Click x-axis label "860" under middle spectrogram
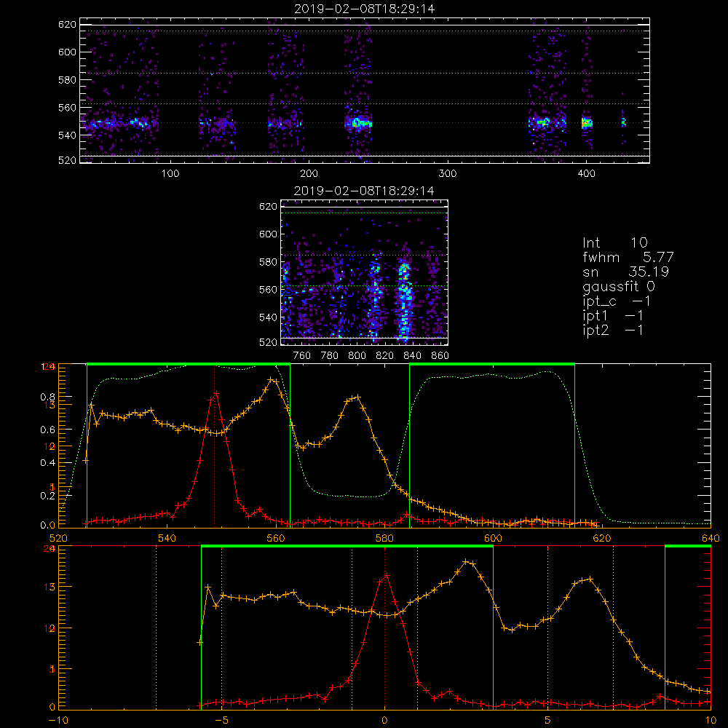The image size is (728, 728). pyautogui.click(x=440, y=356)
